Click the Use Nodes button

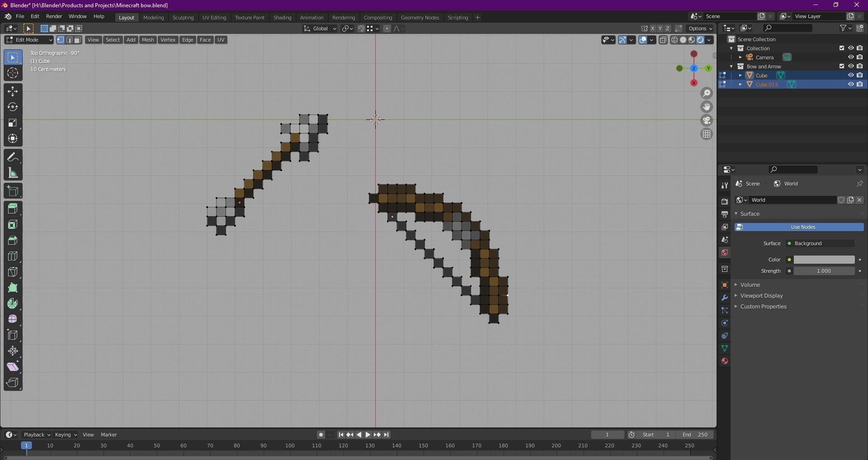pos(799,227)
